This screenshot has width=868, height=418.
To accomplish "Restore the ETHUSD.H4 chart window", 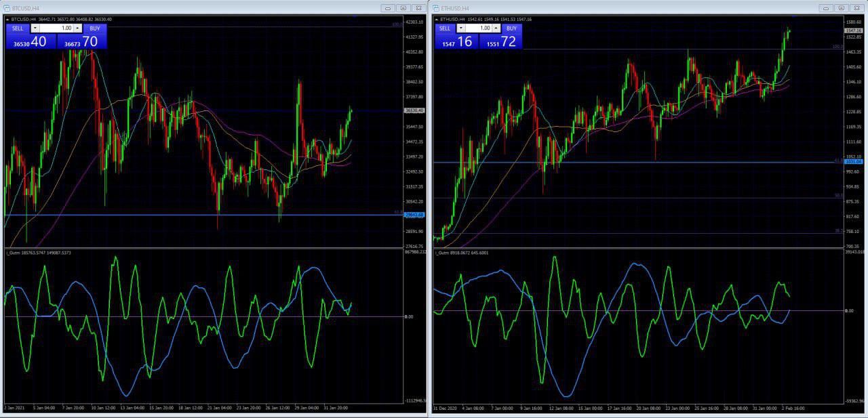I will click(x=841, y=7).
